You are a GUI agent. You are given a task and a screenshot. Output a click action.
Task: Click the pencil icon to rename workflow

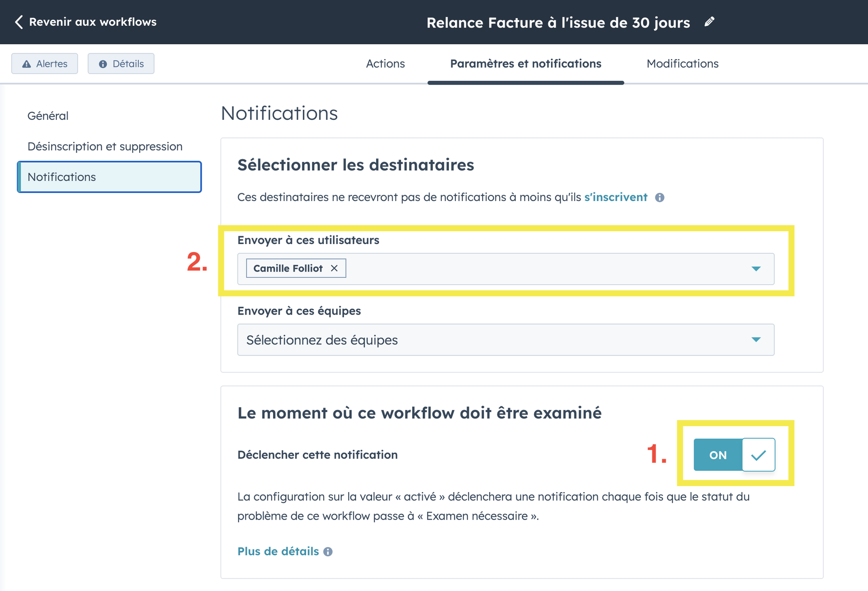pyautogui.click(x=709, y=22)
